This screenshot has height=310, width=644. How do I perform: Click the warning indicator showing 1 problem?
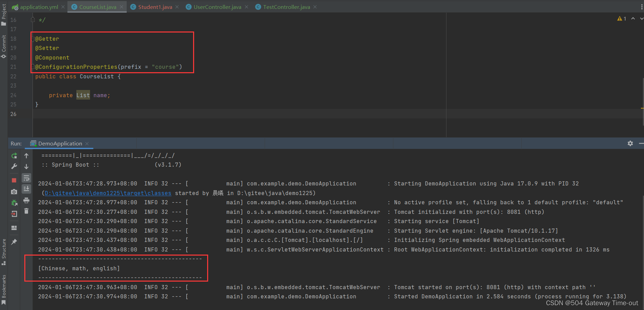coord(622,18)
